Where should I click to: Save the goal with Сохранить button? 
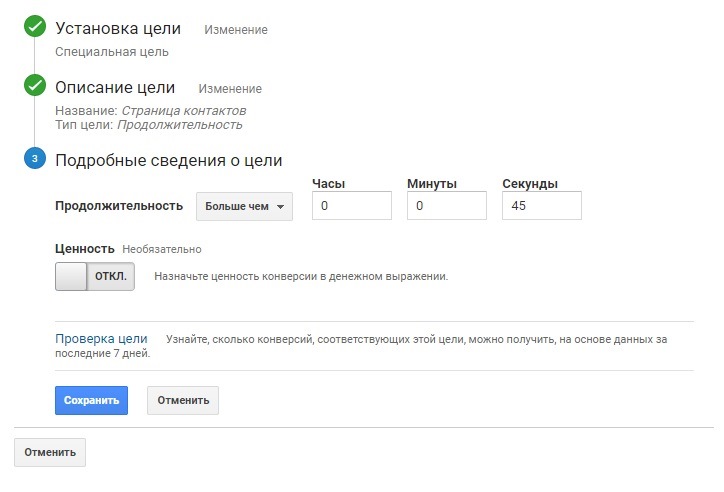[x=91, y=400]
